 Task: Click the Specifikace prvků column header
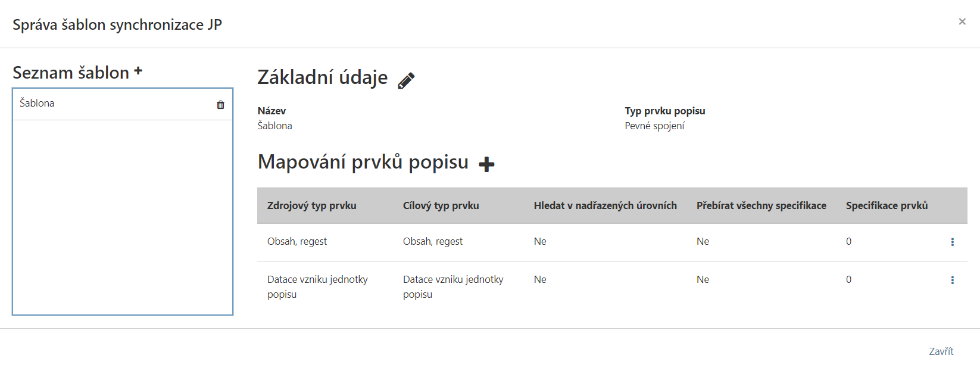pyautogui.click(x=887, y=205)
